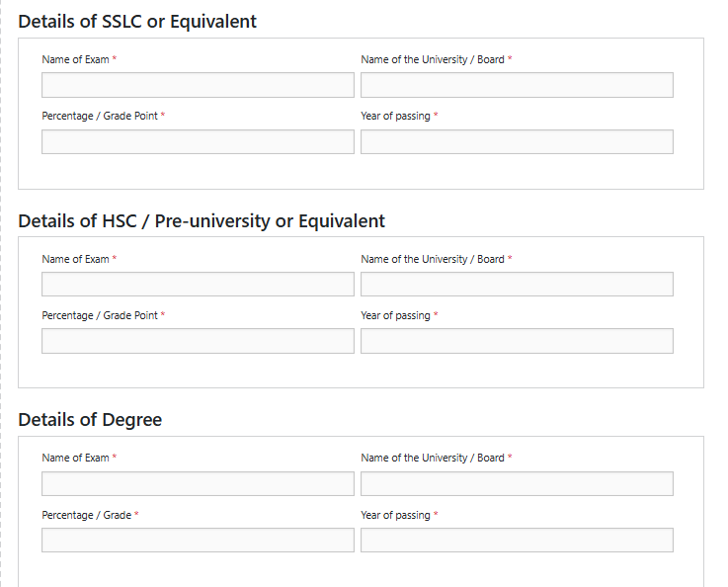The image size is (728, 587).
Task: Click 'Name of Exam' label in Degree section
Action: tap(75, 458)
